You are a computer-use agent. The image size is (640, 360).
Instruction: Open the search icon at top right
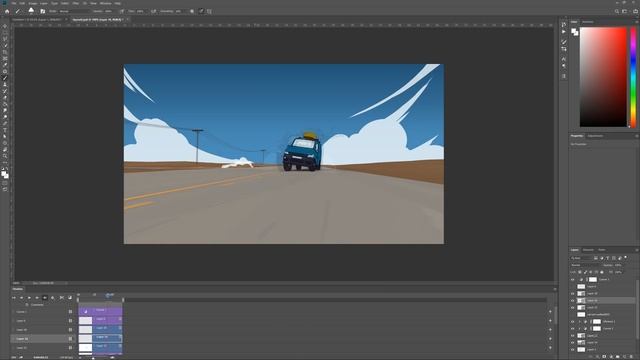coord(617,11)
